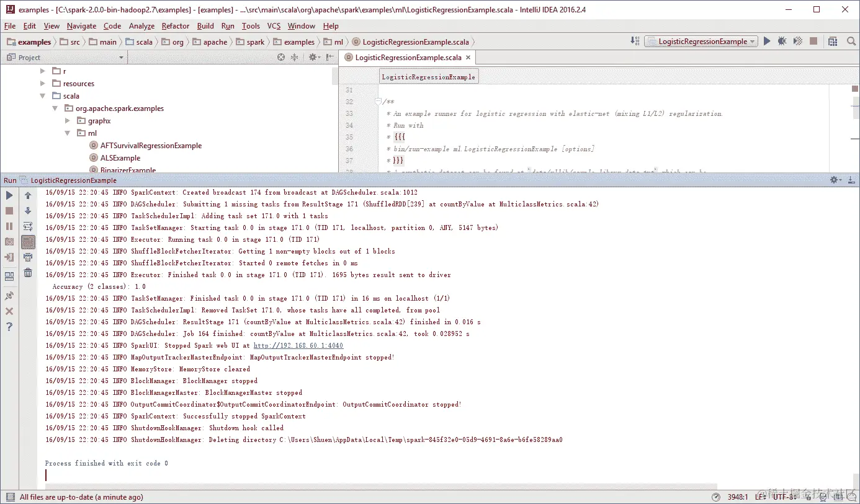Click up the stack trace arrow

point(28,195)
